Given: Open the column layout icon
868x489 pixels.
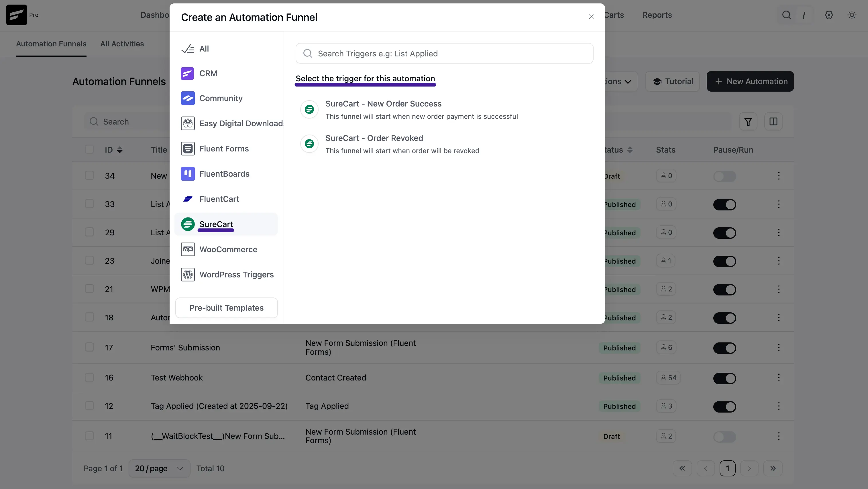Looking at the screenshot, I should click(x=773, y=122).
